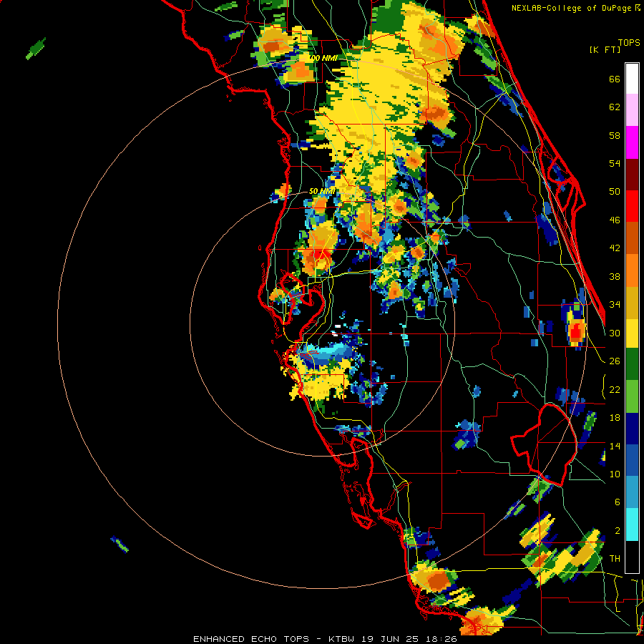Select the cyan legend swatch above 2
The width and height of the screenshot is (644, 644).
pos(632,525)
